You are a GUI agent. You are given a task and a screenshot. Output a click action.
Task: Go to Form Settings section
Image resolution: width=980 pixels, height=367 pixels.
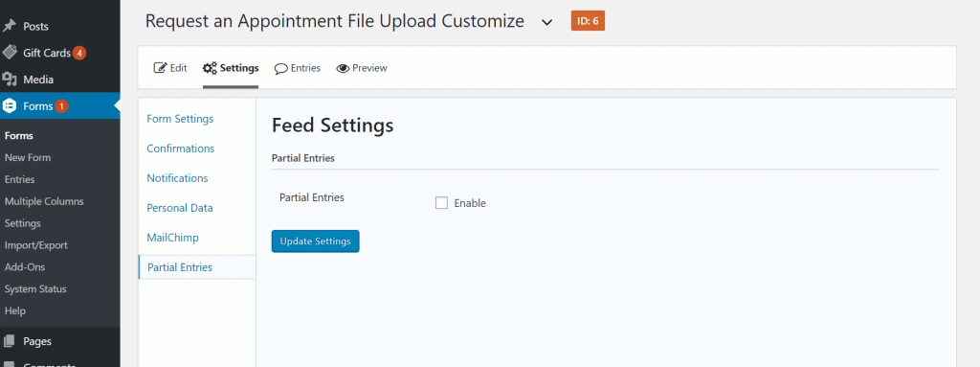coord(180,119)
